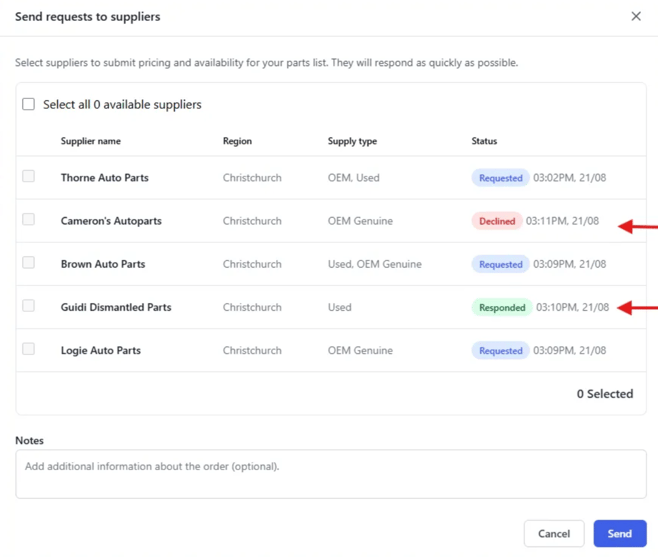This screenshot has height=557, width=658.
Task: Click the Requested badge for Brown Auto Parts
Action: click(x=501, y=264)
